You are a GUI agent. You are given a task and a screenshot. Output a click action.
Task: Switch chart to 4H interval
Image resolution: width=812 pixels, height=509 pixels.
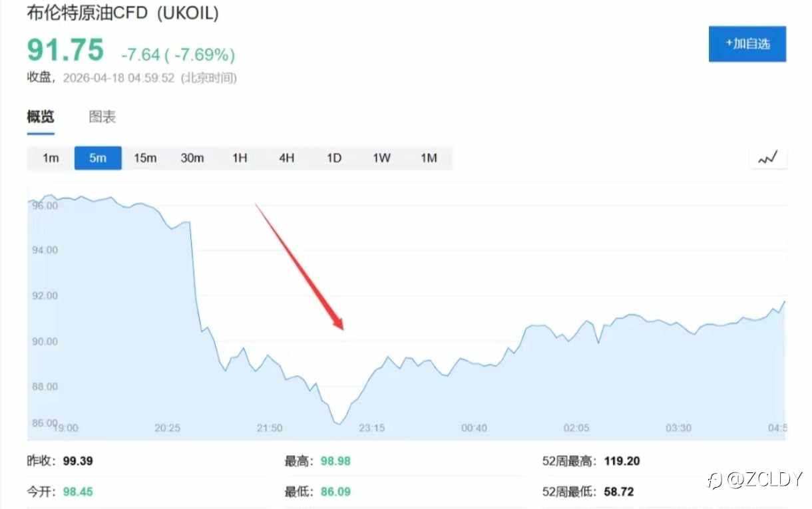coord(287,158)
